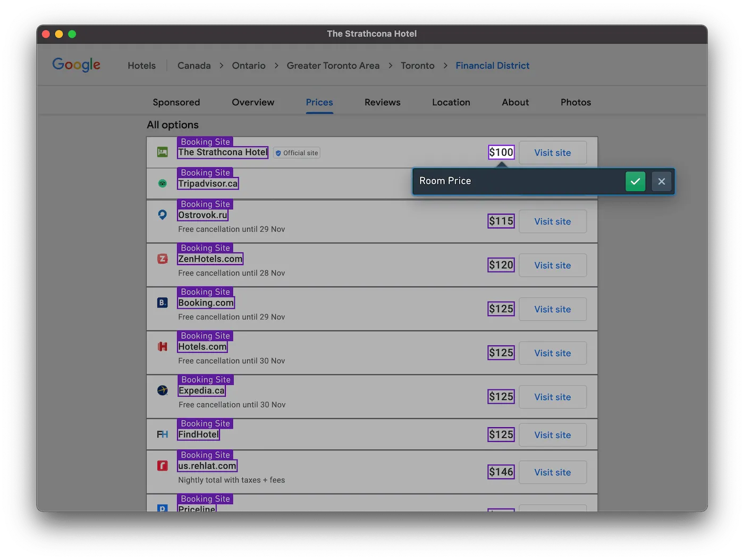Image resolution: width=744 pixels, height=560 pixels.
Task: Click the FindHotel name text
Action: click(x=198, y=434)
